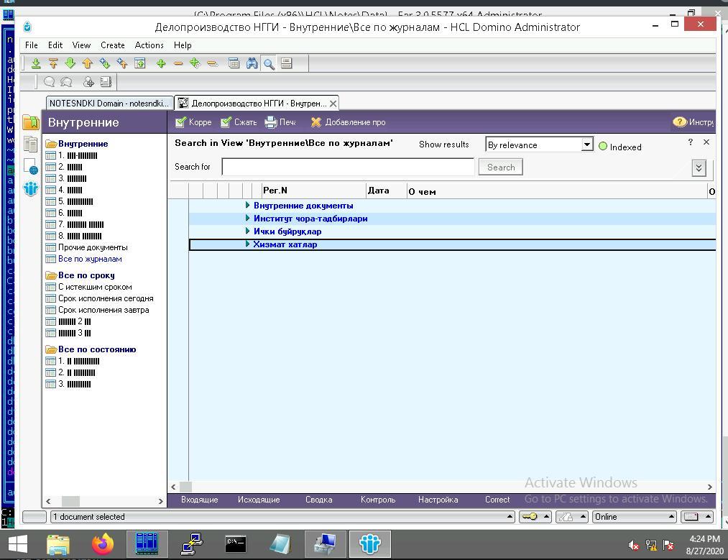Click the collapse all double-minus icon
This screenshot has height=560, width=728.
pyautogui.click(x=212, y=63)
